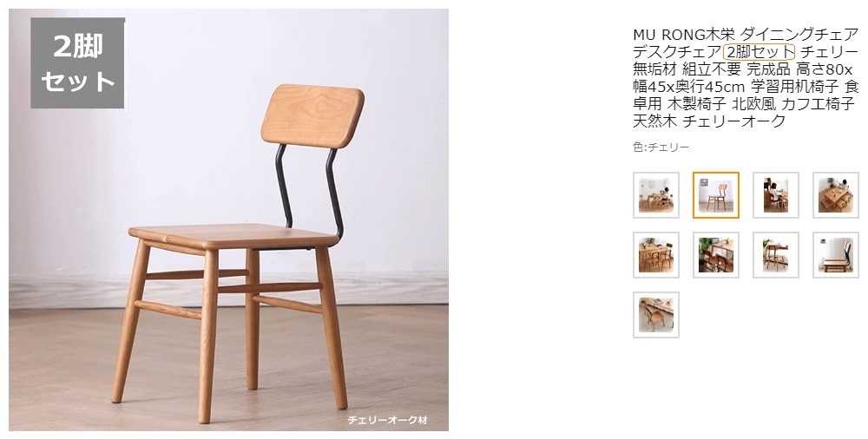
Task: Click the 色:チェリー color label
Action: 661,147
